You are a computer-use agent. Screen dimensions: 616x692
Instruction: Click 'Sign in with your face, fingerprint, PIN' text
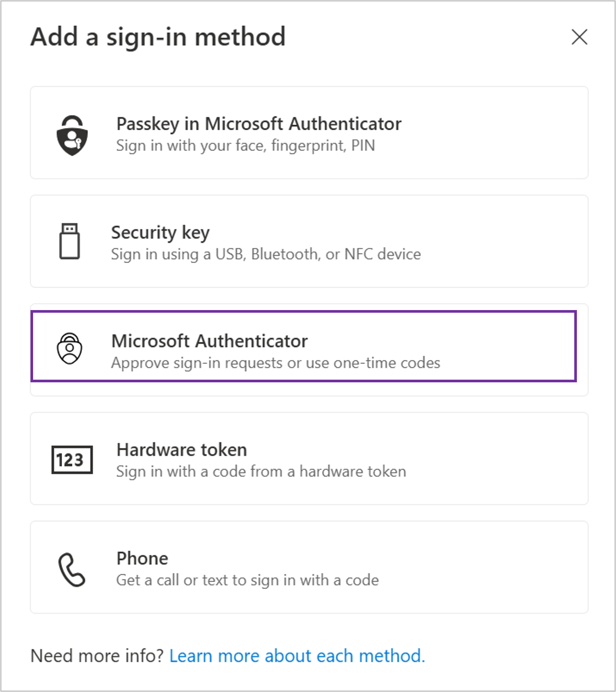[246, 146]
